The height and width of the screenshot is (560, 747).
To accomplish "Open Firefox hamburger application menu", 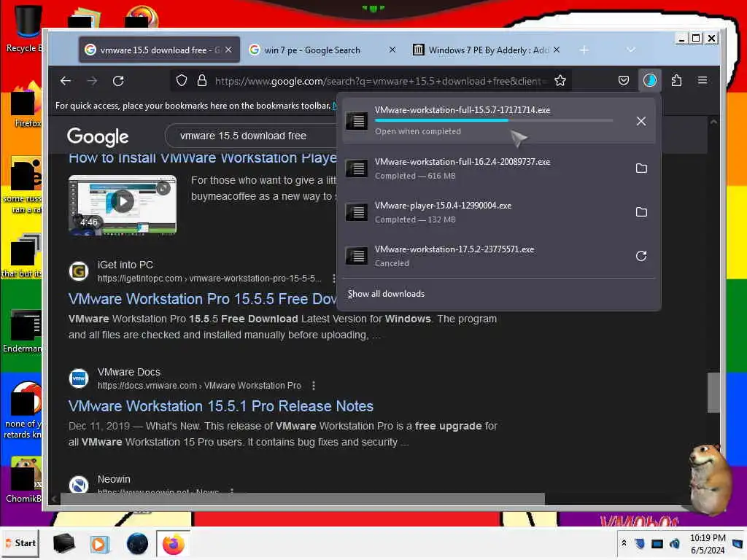I will tap(703, 80).
